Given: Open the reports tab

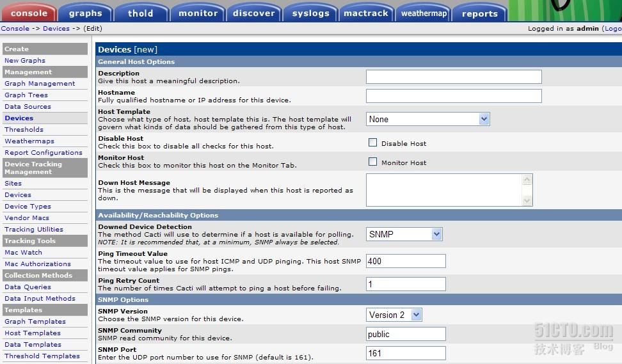Looking at the screenshot, I should (479, 13).
